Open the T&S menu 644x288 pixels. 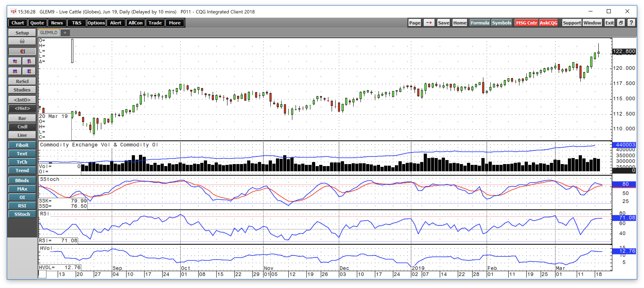point(77,23)
